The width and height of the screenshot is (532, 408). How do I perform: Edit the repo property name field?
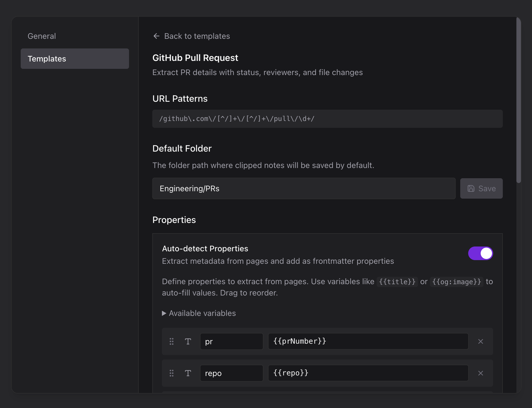coord(232,373)
